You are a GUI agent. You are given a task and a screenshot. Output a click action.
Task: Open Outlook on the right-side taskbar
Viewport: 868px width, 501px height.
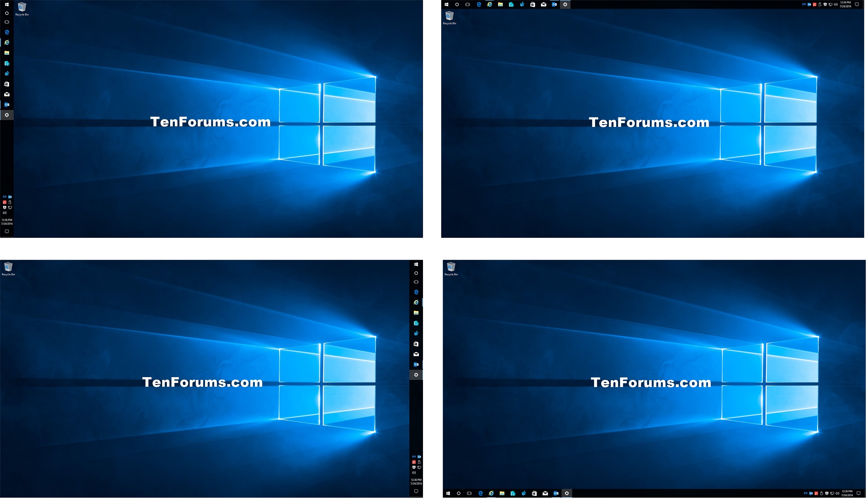(x=416, y=364)
